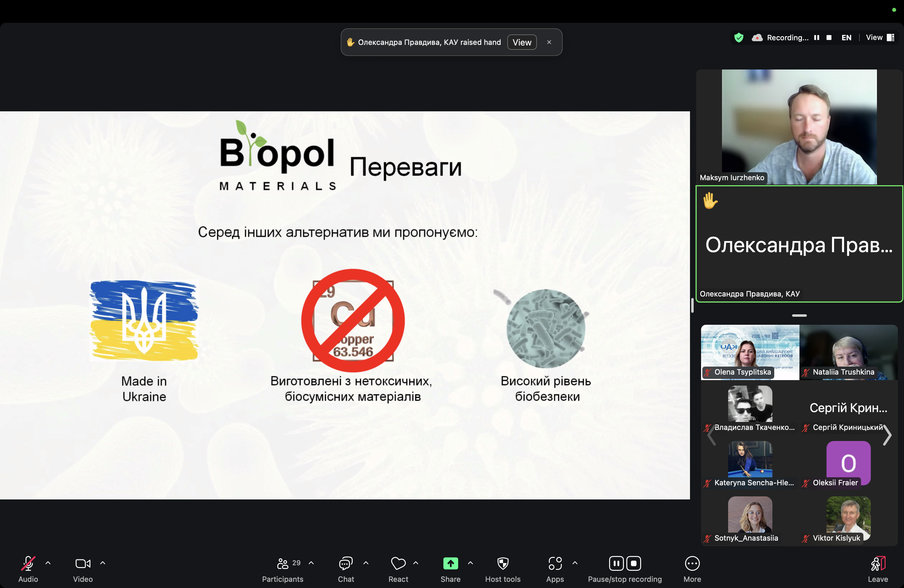Go to previous gallery page arrow
Screen dimensions: 904x588
coord(711,435)
